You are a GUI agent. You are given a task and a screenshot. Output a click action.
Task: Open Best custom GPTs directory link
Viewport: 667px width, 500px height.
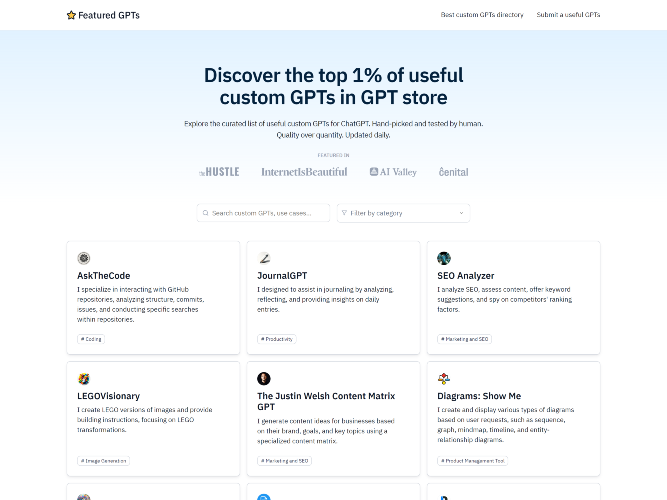coord(482,14)
